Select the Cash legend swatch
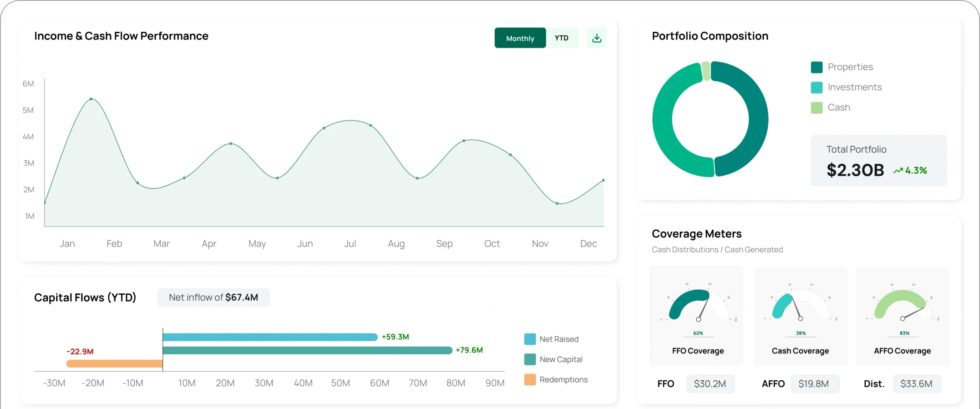 coord(817,108)
